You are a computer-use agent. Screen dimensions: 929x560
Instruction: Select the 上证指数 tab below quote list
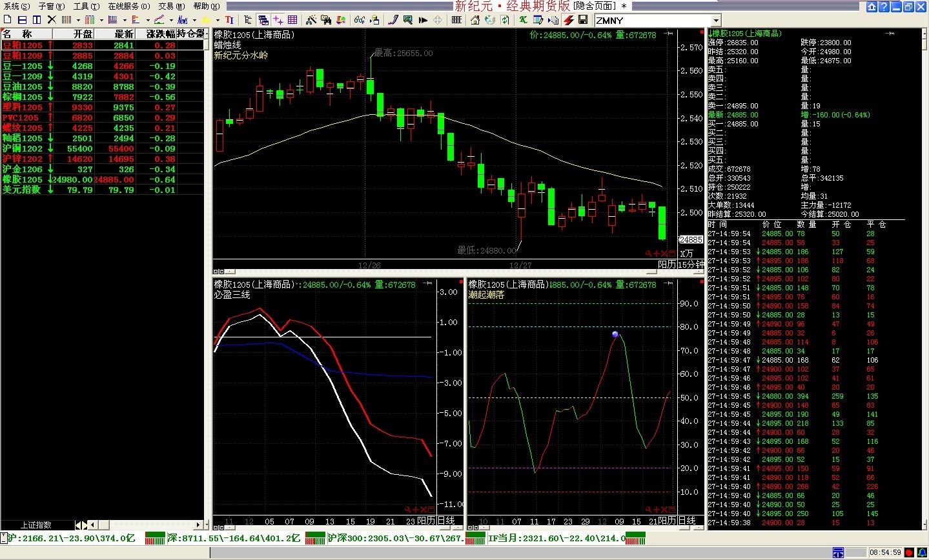[x=36, y=525]
